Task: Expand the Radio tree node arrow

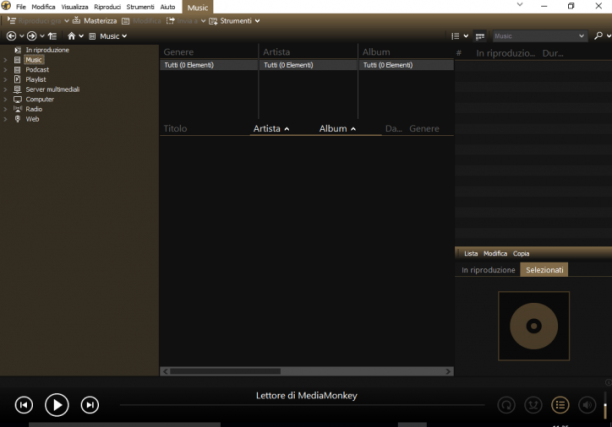Action: point(5,109)
